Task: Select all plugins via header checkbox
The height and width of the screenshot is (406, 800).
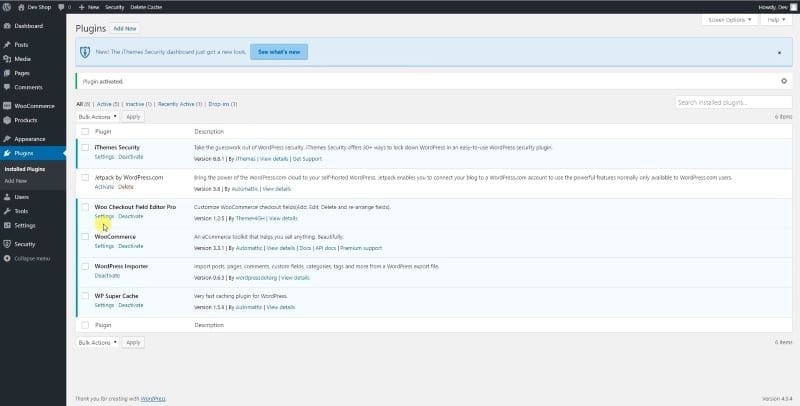Action: [85, 132]
